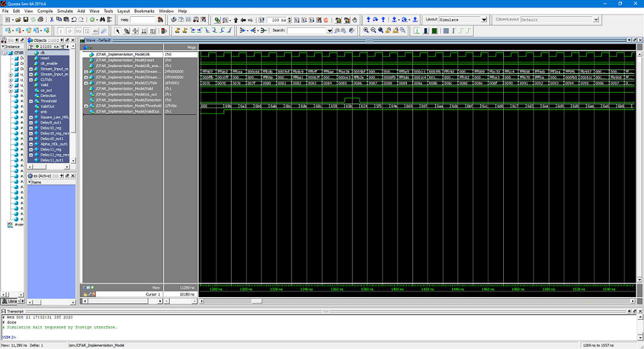Select the clk signal in Objects panel
The width and height of the screenshot is (644, 349).
[x=43, y=53]
